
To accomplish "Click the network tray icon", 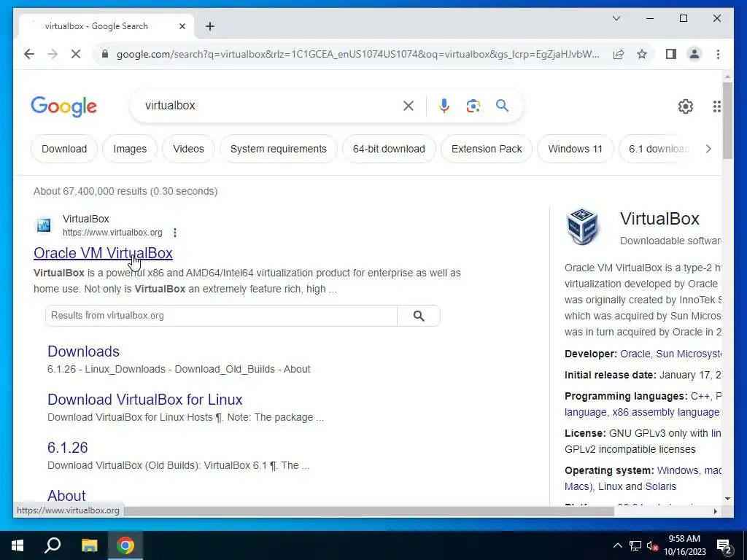I will point(635,545).
